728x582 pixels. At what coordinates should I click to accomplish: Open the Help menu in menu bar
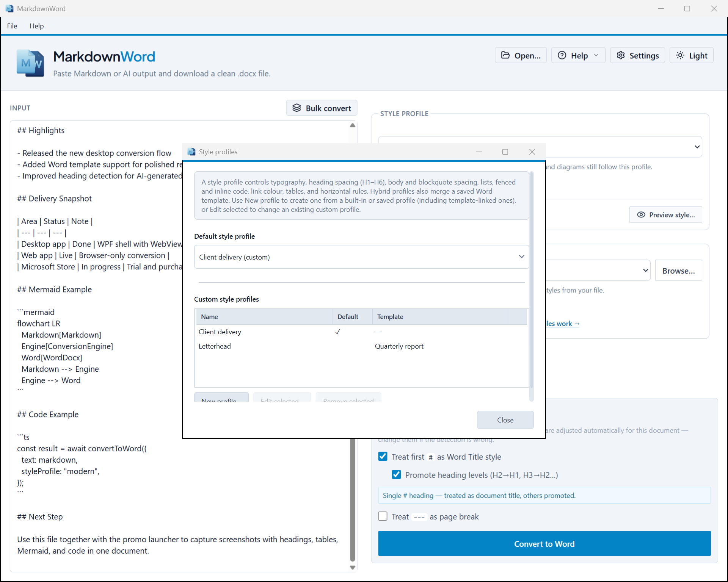click(x=37, y=26)
